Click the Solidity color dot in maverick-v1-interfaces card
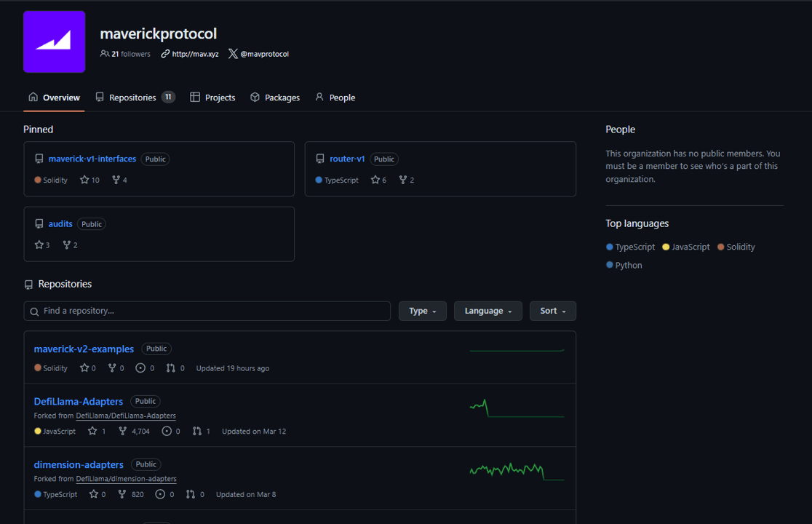Image resolution: width=812 pixels, height=524 pixels. 38,180
